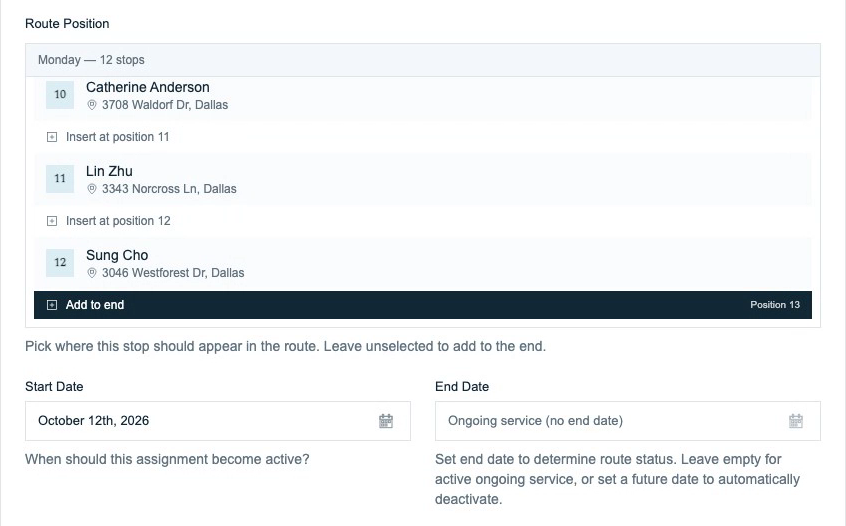Click the End Date label

462,387
